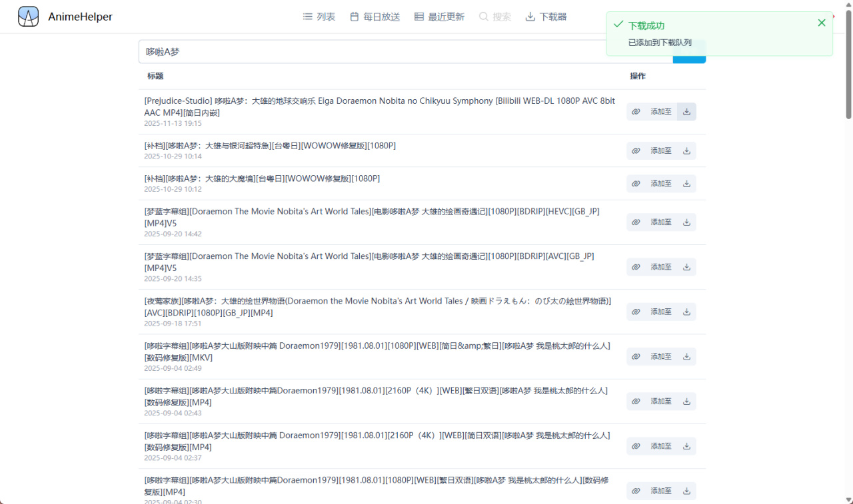Copy link for 大雄与银河超特急 row

[x=636, y=151]
